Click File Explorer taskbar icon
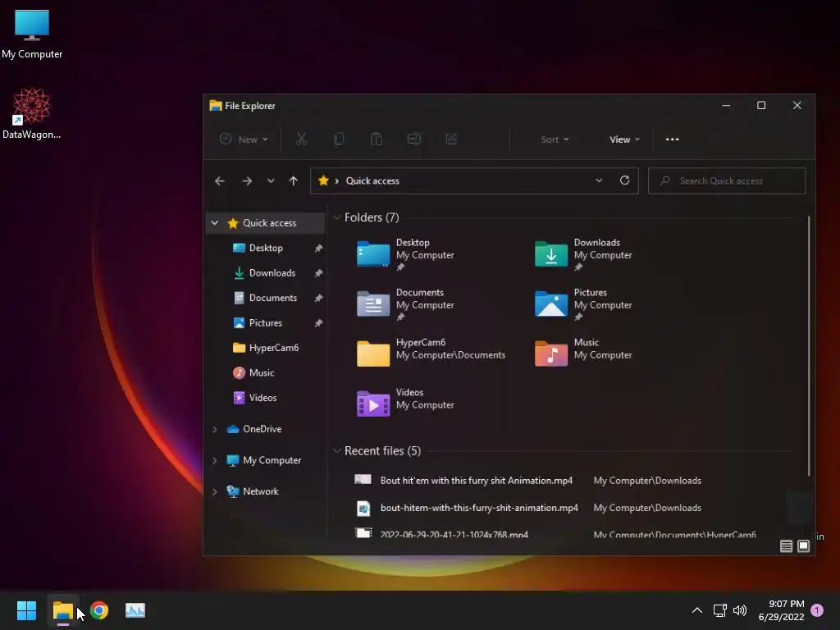The height and width of the screenshot is (630, 840). 63,610
